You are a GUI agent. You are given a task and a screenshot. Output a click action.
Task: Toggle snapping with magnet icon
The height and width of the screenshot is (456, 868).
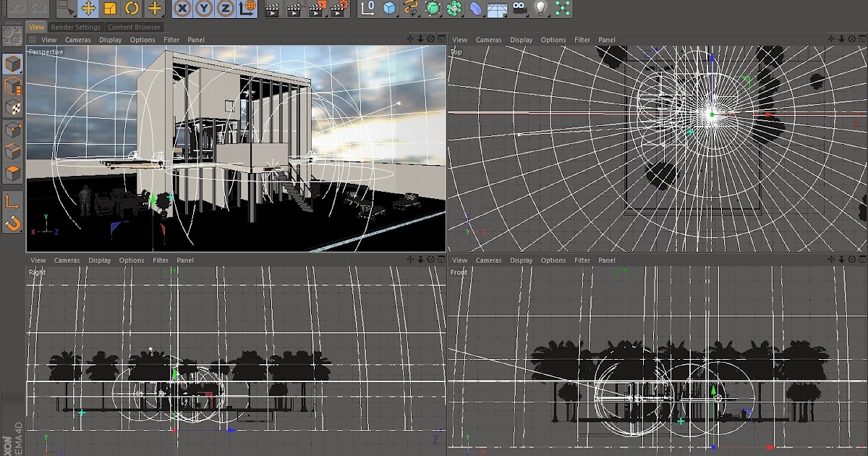click(13, 224)
